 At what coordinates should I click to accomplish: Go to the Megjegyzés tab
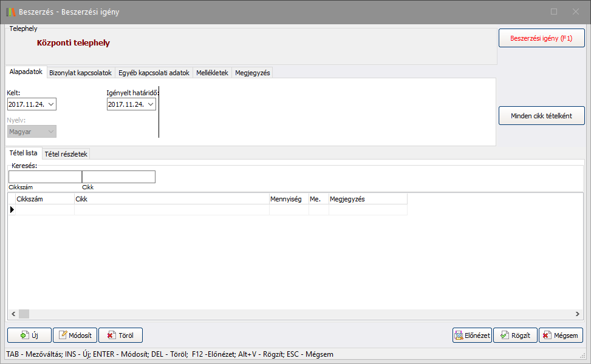point(252,73)
